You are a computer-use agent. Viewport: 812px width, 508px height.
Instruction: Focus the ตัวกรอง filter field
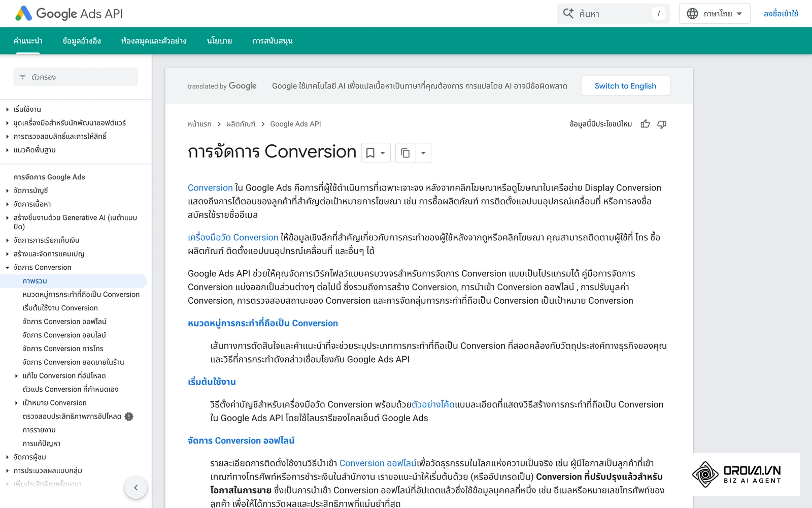tap(76, 77)
